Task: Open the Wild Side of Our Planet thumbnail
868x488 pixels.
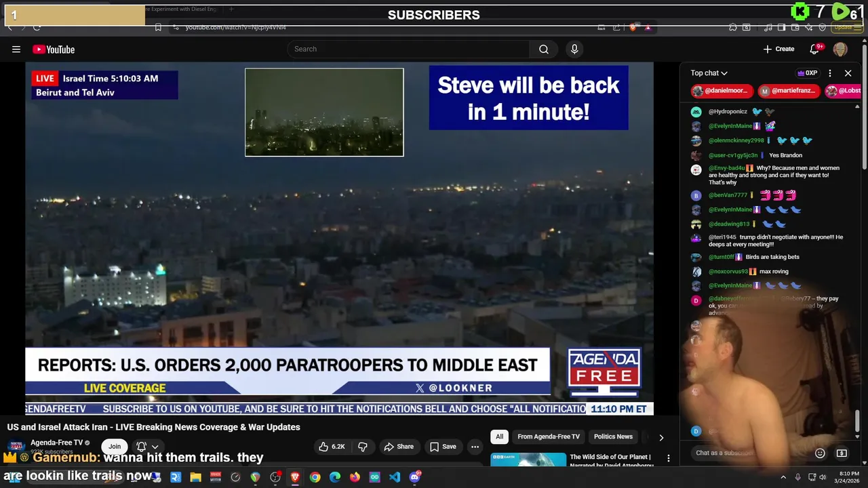Action: 528,460
